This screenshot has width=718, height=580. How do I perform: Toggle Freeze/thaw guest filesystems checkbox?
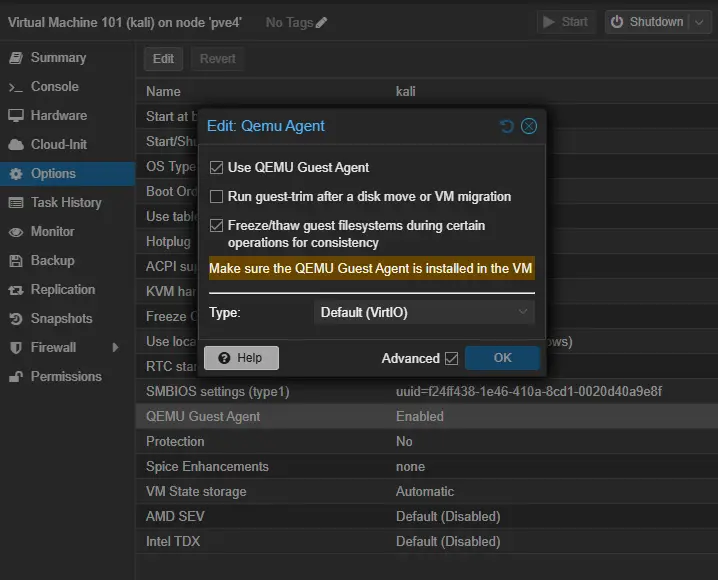[216, 225]
